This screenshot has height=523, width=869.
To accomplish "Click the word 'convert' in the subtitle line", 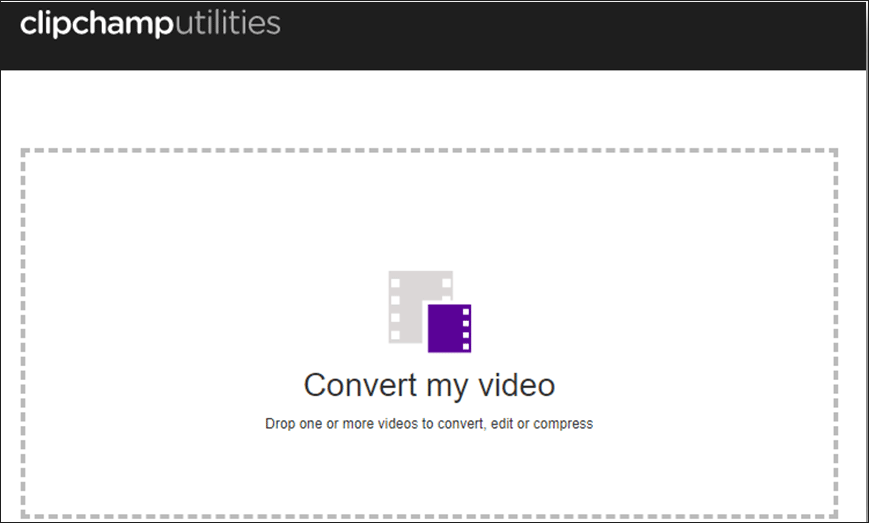I will point(460,423).
